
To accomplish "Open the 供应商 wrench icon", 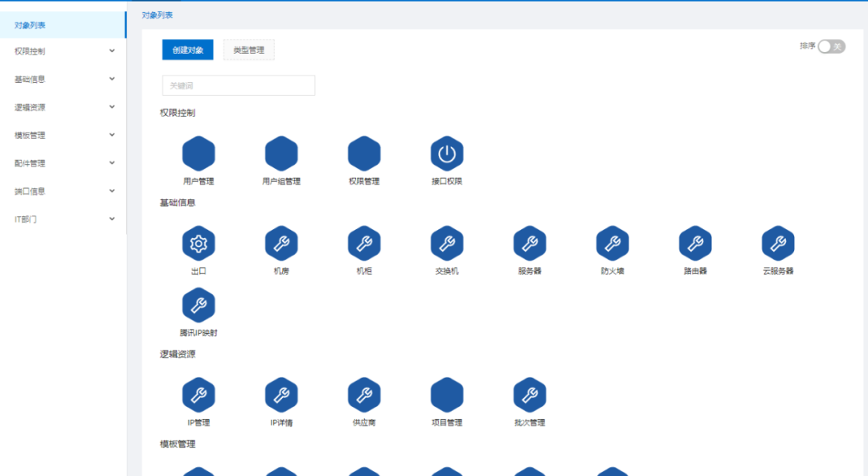I will tap(364, 395).
